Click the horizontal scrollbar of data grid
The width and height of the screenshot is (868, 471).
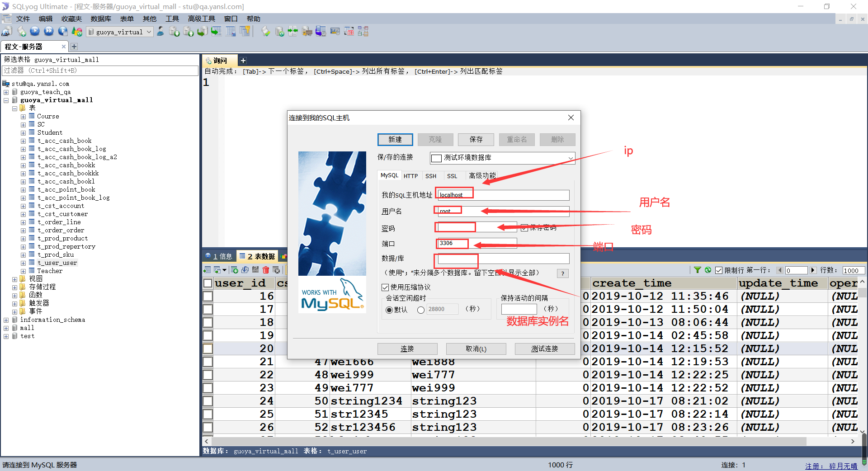pyautogui.click(x=509, y=441)
